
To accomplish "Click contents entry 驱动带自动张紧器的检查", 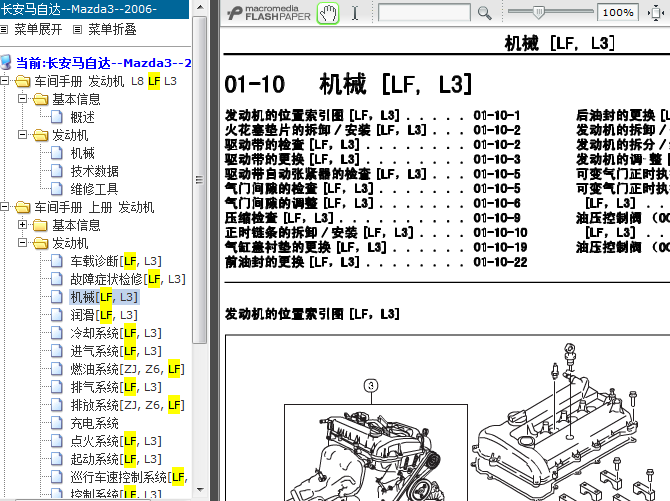I will (x=373, y=174).
